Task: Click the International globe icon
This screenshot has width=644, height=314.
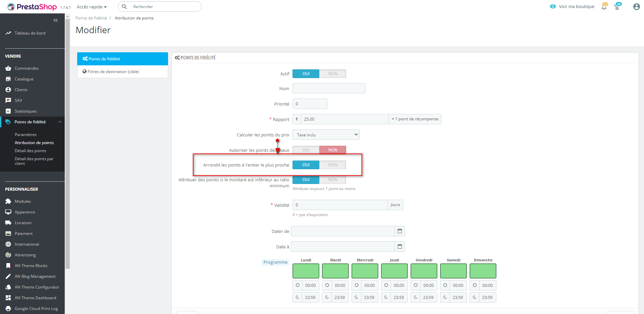Action: coord(8,244)
